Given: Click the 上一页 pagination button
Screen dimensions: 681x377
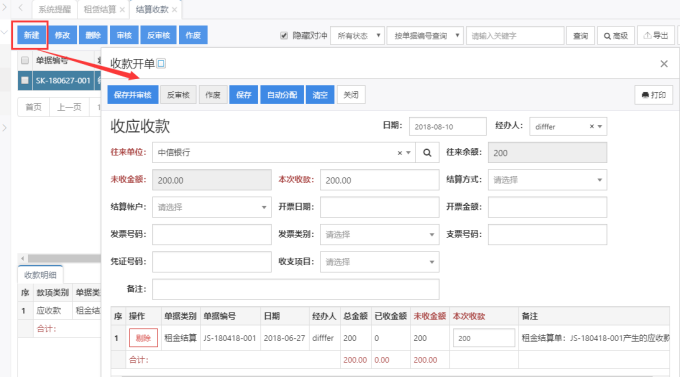Looking at the screenshot, I should 69,107.
